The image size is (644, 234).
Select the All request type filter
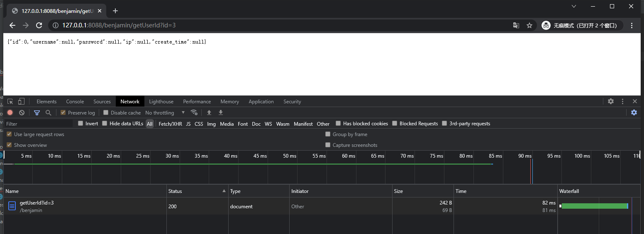[x=150, y=124]
